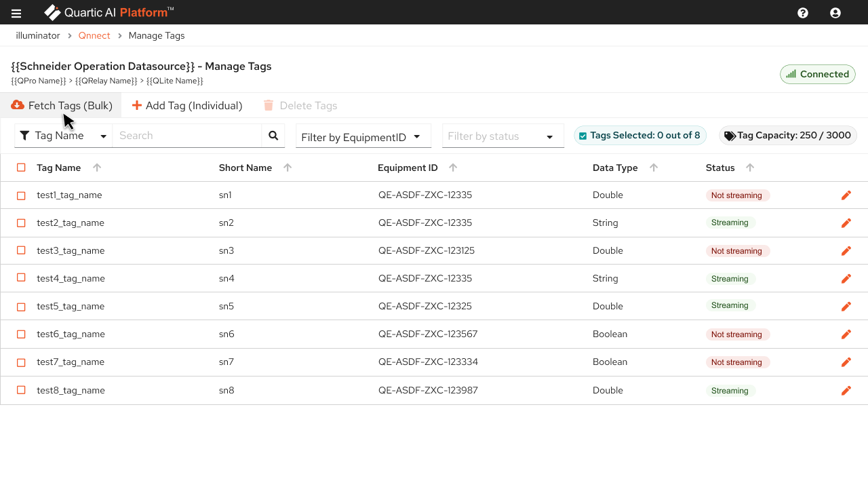Open Filter by status dropdown

[x=503, y=136]
